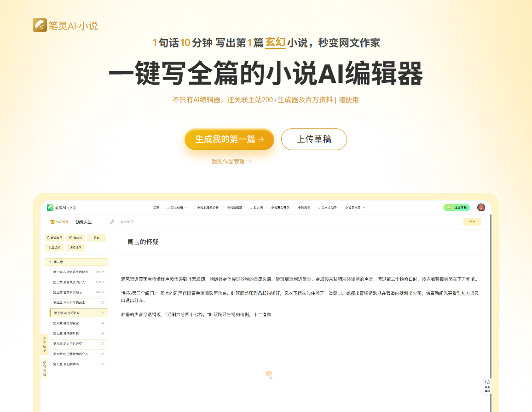The height and width of the screenshot is (412, 532).
Task: Open the 小说全篇编辑器 menu item
Action: 208,208
